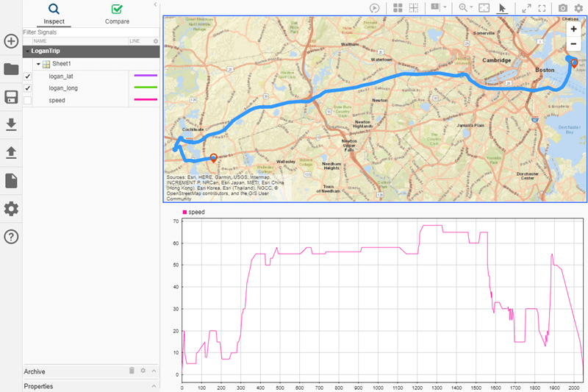Viewport: 588px width, 392px height.
Task: Select the zoom magnifier tool
Action: [463, 8]
